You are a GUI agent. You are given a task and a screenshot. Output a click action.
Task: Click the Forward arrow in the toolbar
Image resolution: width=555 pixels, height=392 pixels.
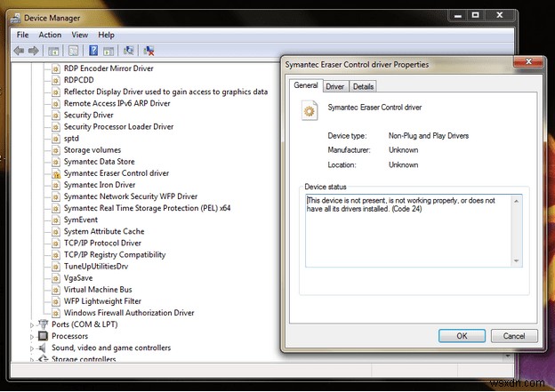pos(34,51)
